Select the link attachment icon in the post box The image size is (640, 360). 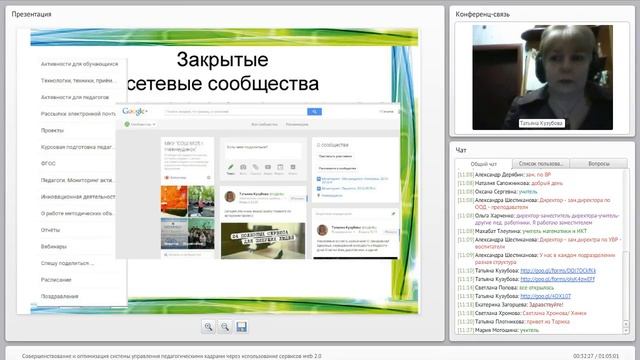click(x=256, y=167)
